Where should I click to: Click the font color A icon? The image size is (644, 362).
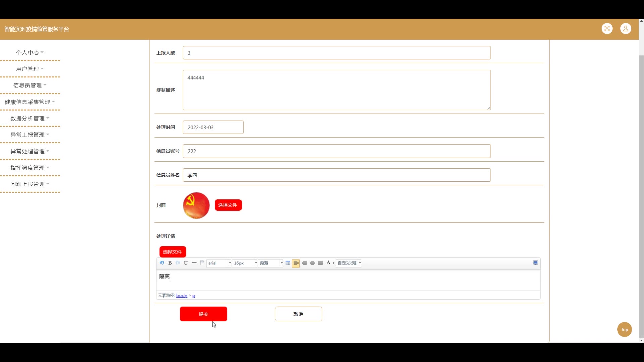pos(328,263)
